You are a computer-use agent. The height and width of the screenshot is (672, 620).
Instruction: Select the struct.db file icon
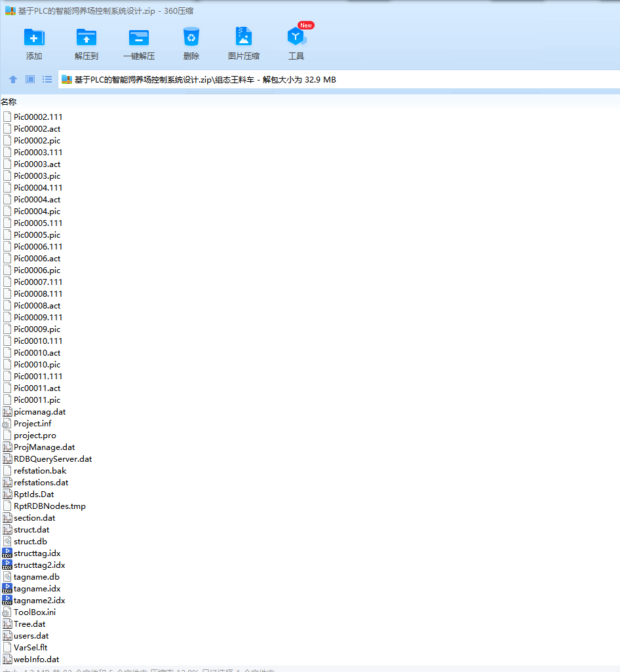[7, 541]
